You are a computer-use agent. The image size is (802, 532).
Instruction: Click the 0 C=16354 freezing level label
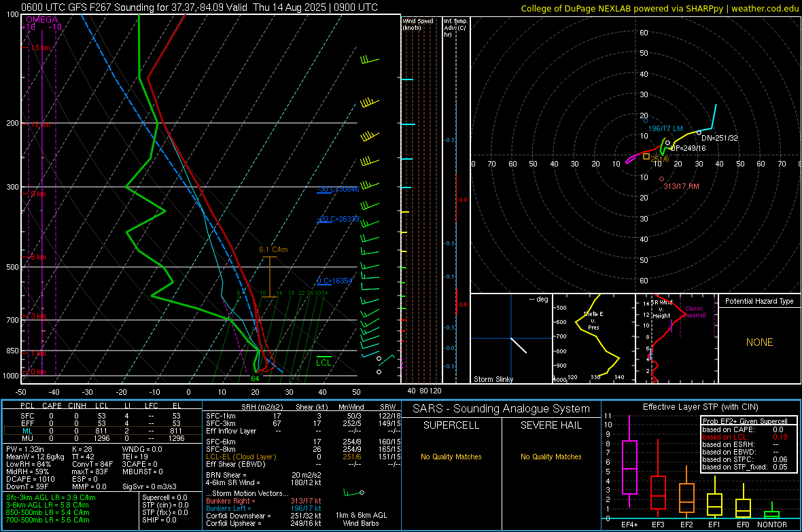coord(334,281)
